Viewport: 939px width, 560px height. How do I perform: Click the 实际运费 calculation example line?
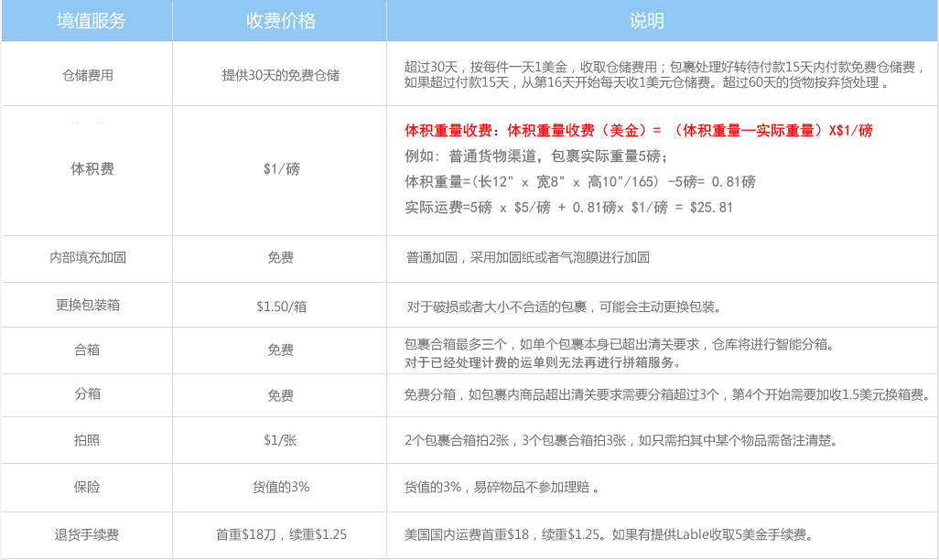pyautogui.click(x=568, y=208)
